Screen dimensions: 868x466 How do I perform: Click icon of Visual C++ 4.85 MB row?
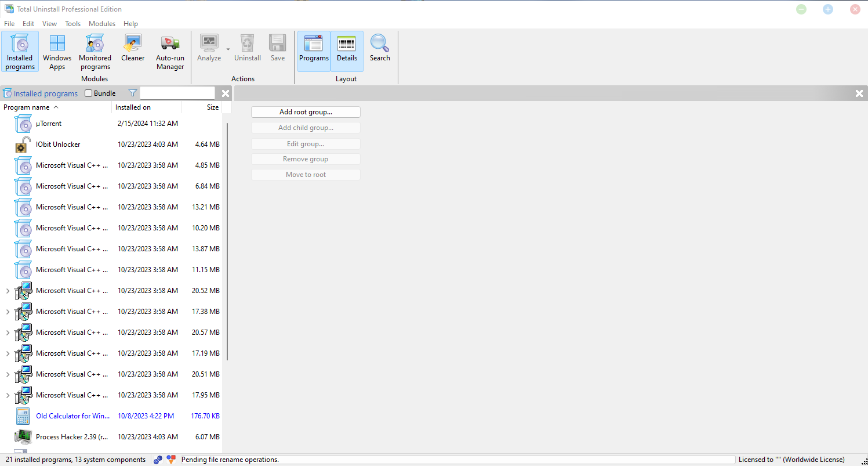(23, 165)
